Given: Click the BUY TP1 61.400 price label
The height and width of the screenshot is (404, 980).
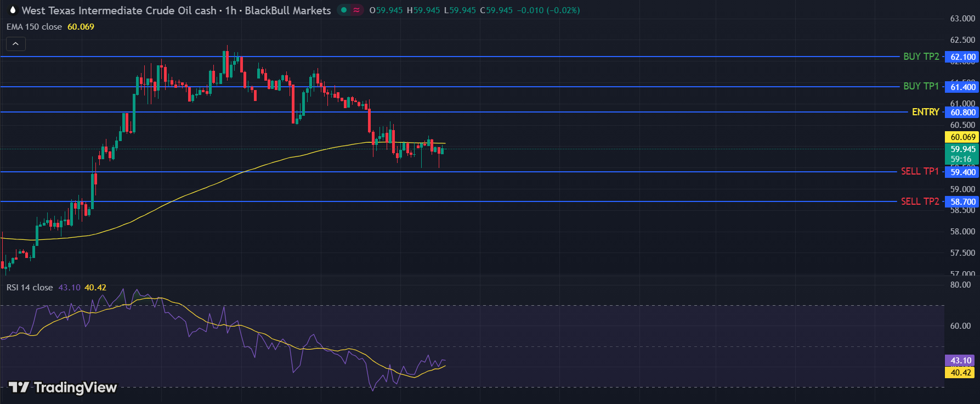Looking at the screenshot, I should (x=962, y=87).
